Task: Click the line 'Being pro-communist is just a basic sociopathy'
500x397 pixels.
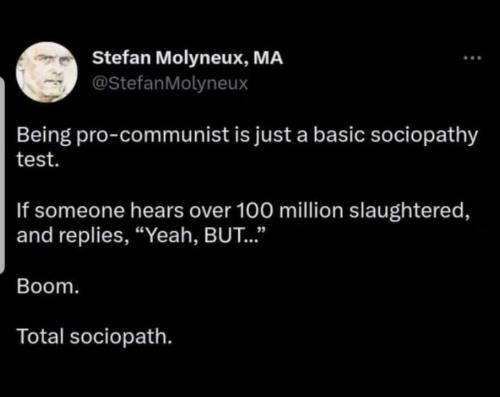Action: click(247, 136)
